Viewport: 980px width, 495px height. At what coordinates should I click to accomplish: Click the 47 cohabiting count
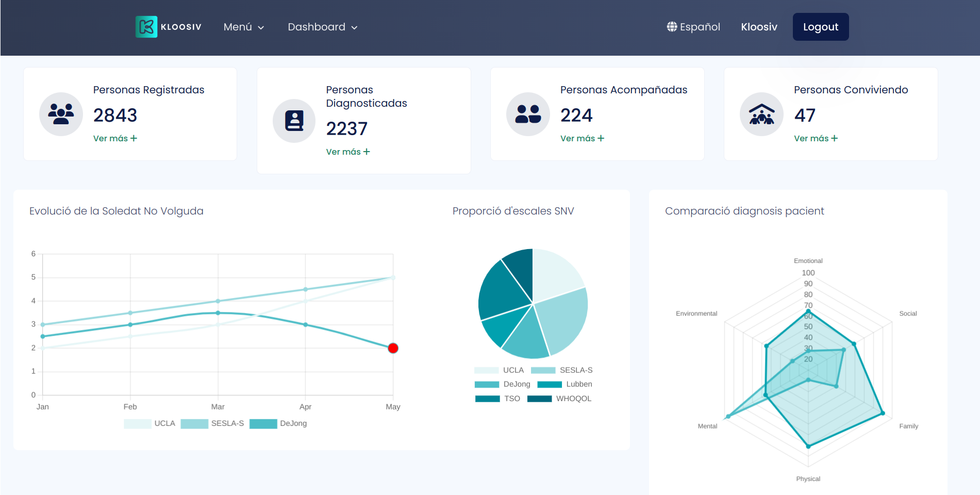click(x=805, y=115)
